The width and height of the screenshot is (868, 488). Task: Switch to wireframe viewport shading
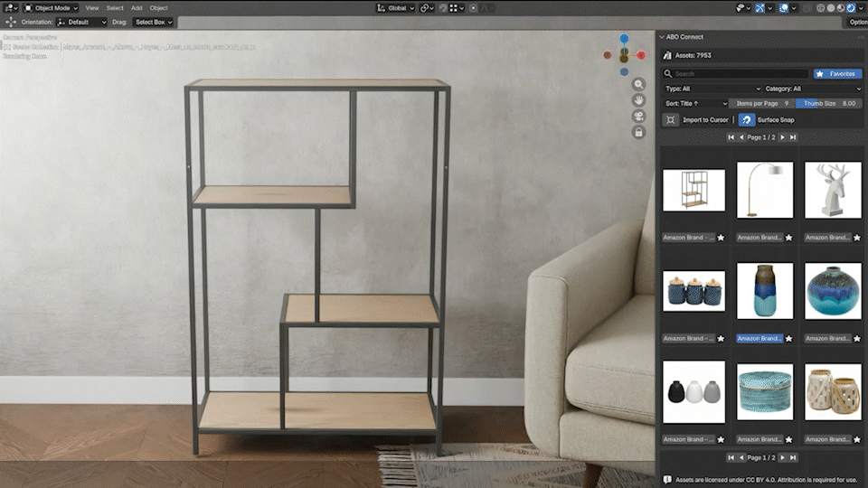(x=820, y=8)
